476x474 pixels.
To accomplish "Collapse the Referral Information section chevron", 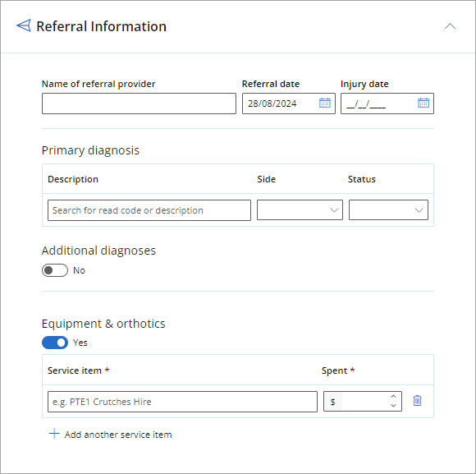I will pos(450,26).
